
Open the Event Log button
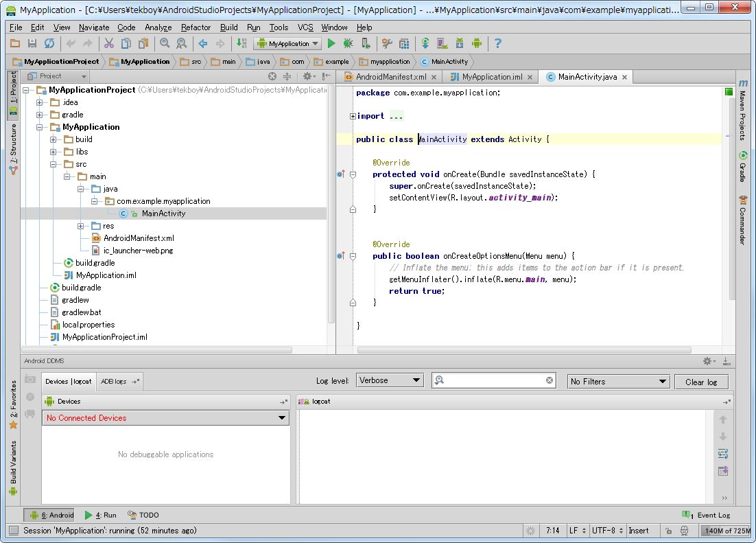tap(706, 515)
